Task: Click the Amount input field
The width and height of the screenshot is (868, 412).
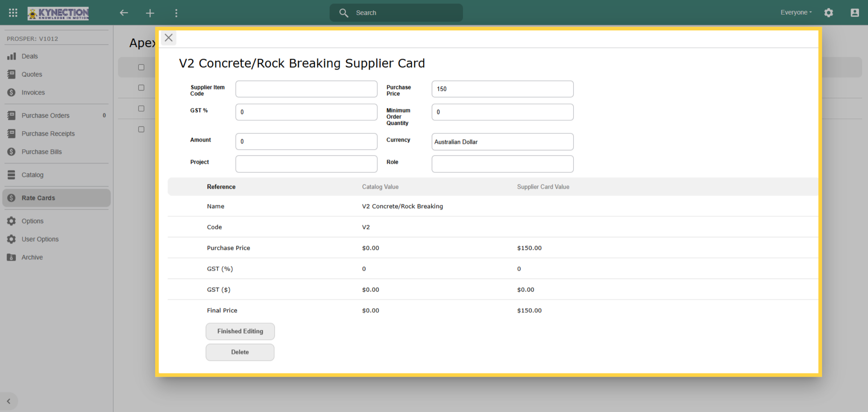Action: [306, 142]
